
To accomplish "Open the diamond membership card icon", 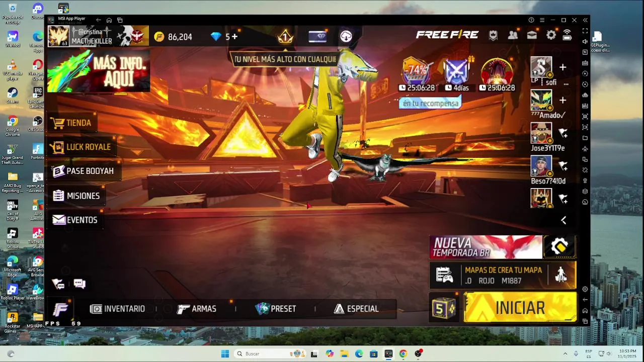I will (317, 36).
